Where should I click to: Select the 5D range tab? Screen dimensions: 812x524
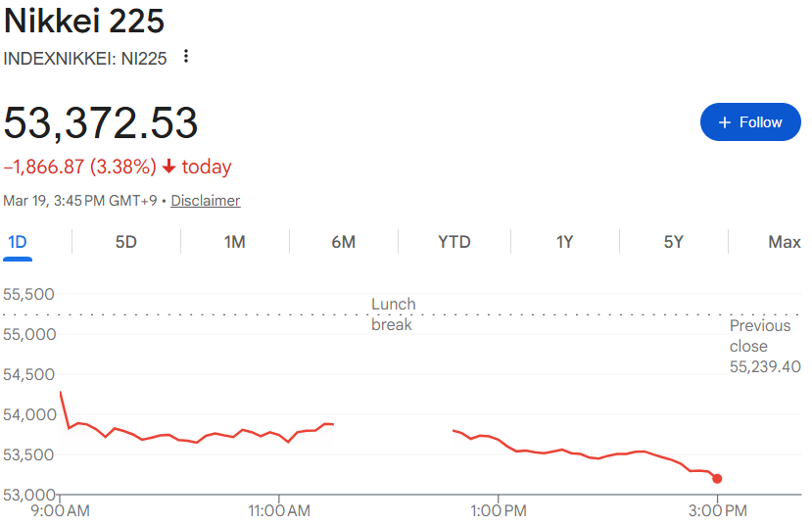(126, 242)
